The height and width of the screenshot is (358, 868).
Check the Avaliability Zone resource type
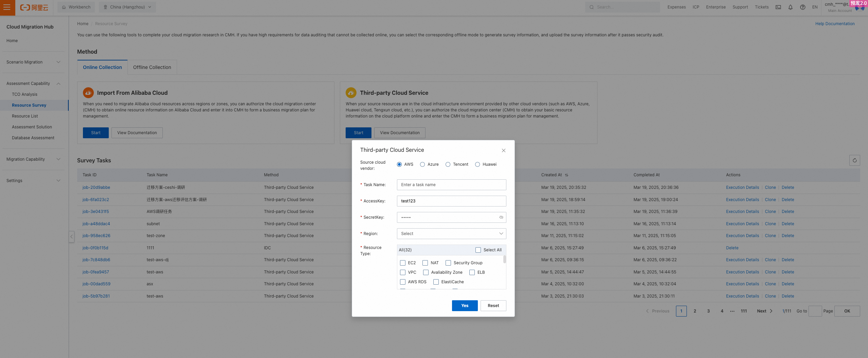point(426,272)
